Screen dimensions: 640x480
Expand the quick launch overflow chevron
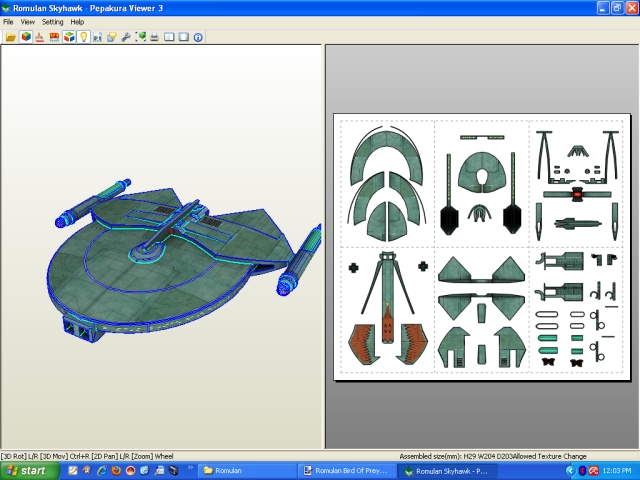coord(190,467)
